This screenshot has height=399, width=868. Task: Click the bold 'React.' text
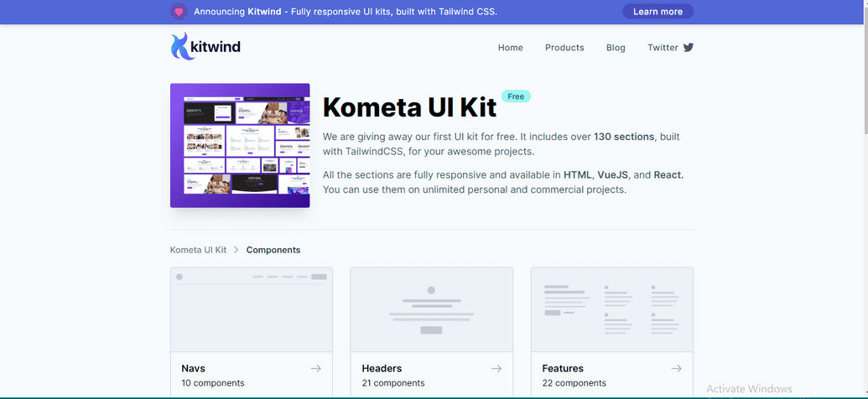tap(668, 175)
